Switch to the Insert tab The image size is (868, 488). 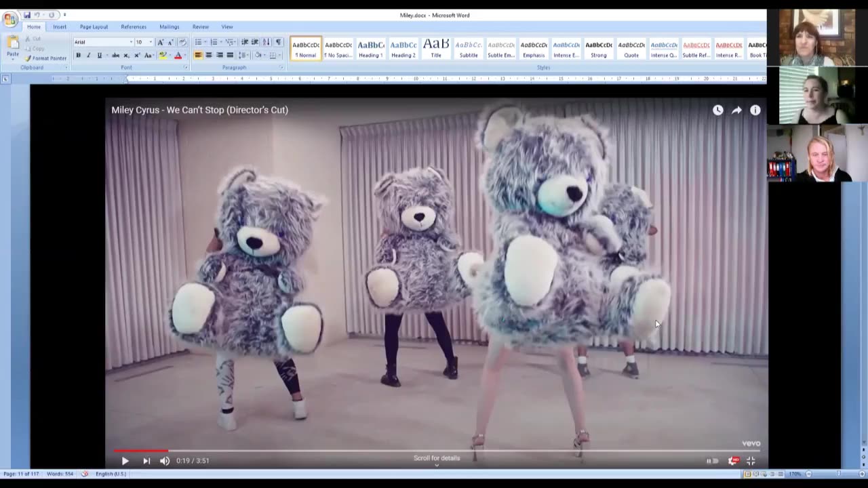coord(60,27)
